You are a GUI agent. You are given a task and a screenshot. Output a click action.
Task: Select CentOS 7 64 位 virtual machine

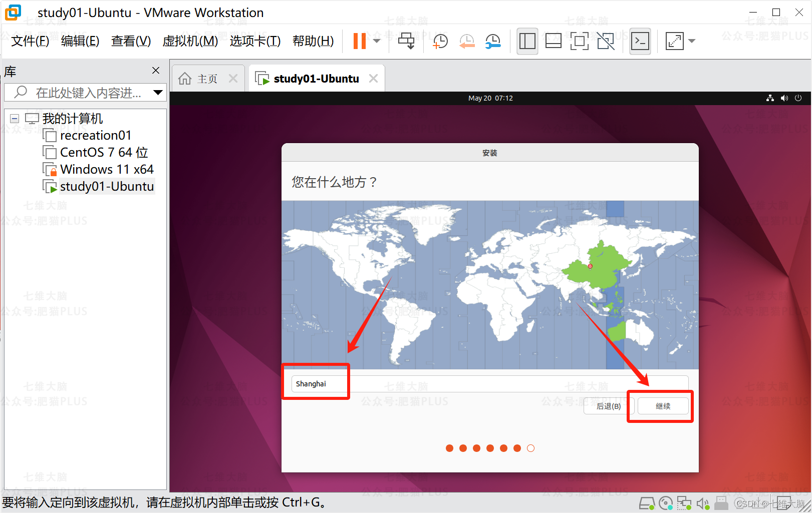coord(104,152)
